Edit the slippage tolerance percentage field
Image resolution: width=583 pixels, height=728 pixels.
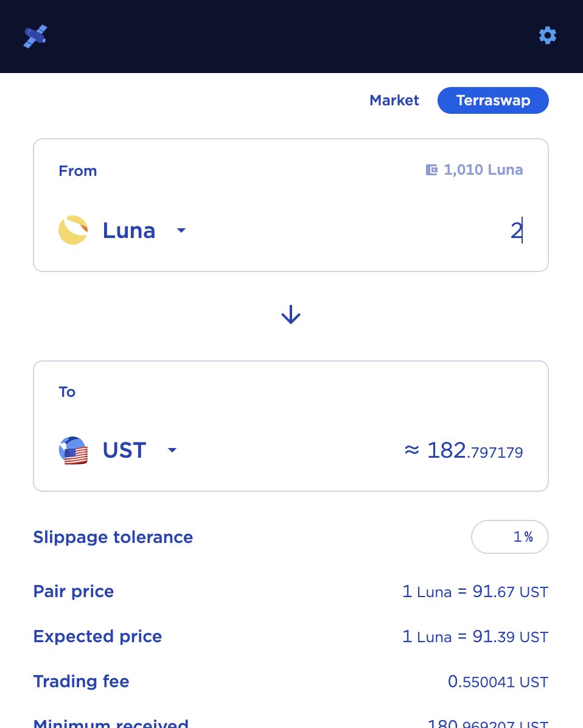[x=510, y=537]
